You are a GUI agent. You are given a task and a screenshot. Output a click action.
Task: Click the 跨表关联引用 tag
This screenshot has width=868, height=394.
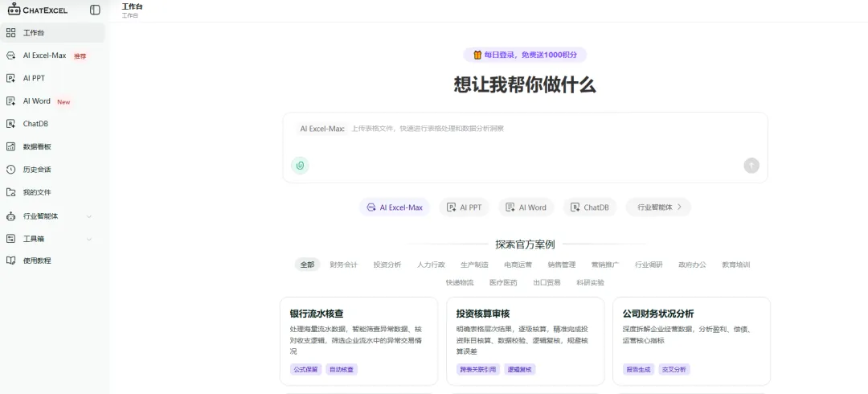click(x=478, y=369)
